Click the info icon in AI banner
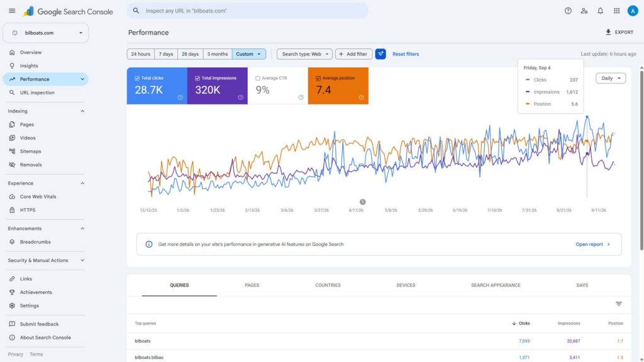Screen dimensions: 644x362 149,244
